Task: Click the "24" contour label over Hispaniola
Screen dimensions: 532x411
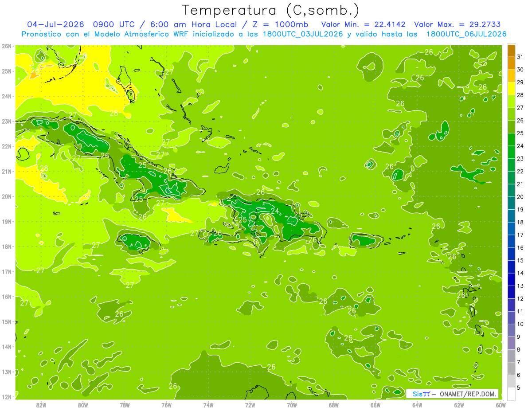Action: [x=275, y=211]
